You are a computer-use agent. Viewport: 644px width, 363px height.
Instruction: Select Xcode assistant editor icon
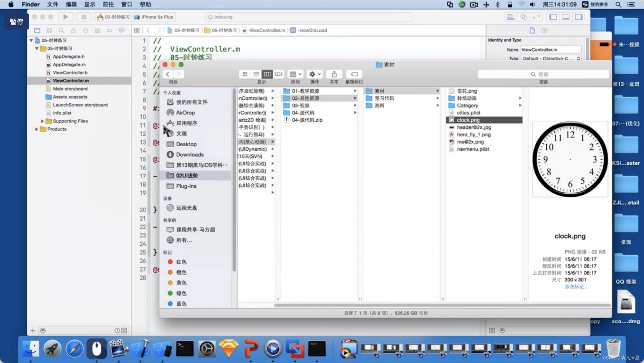[524, 17]
